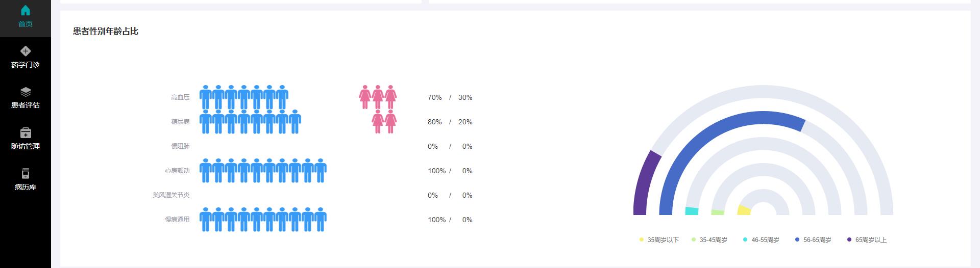The width and height of the screenshot is (980, 268).
Task: Click the 患者性别年龄占比 panel title
Action: click(106, 32)
